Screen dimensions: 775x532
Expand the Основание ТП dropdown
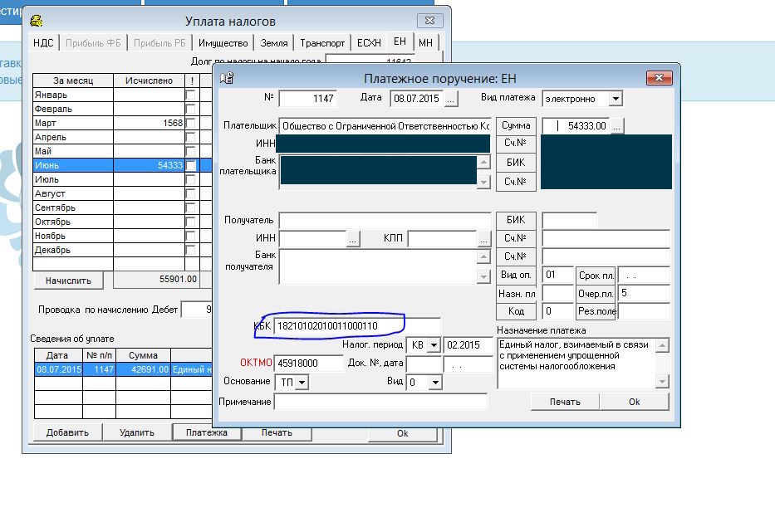(302, 383)
